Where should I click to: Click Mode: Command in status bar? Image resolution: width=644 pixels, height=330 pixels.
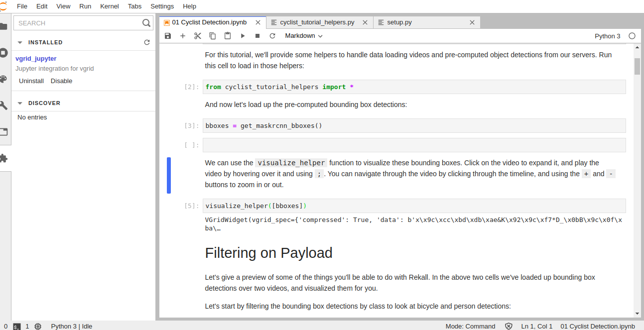pos(470,327)
